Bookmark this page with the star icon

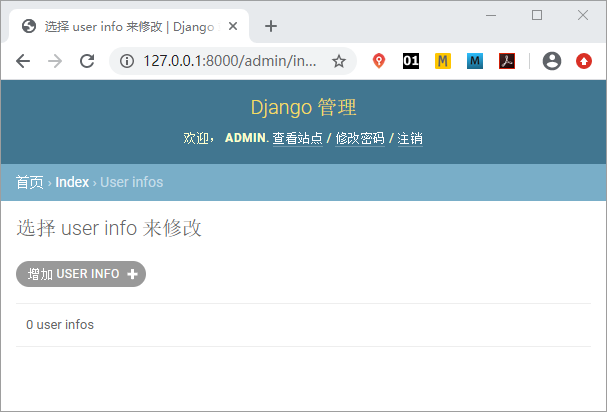[339, 61]
